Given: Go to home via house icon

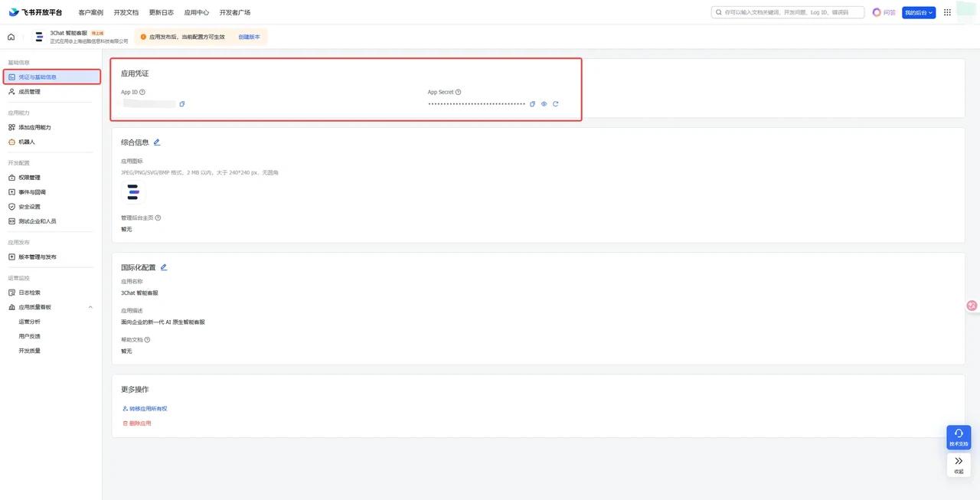Looking at the screenshot, I should [x=11, y=37].
